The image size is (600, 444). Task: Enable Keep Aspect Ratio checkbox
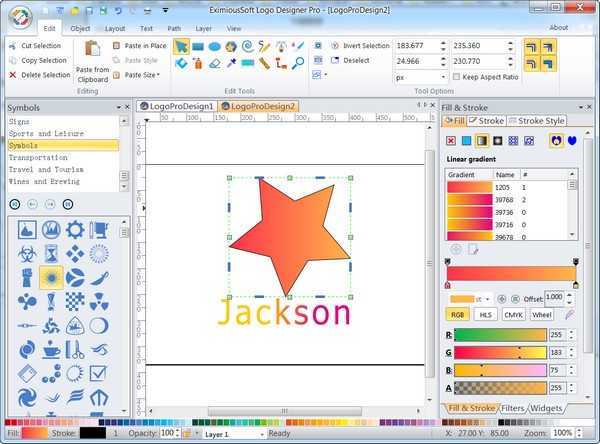(x=456, y=77)
